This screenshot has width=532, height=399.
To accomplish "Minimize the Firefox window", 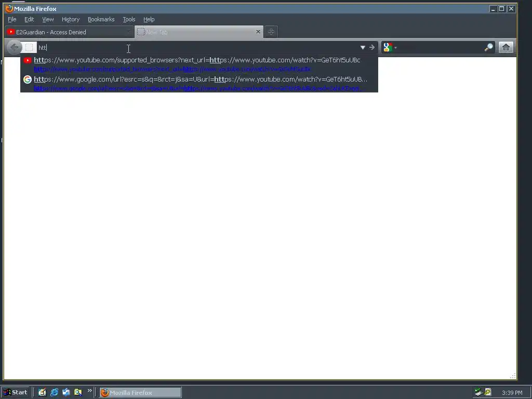I will 493,8.
